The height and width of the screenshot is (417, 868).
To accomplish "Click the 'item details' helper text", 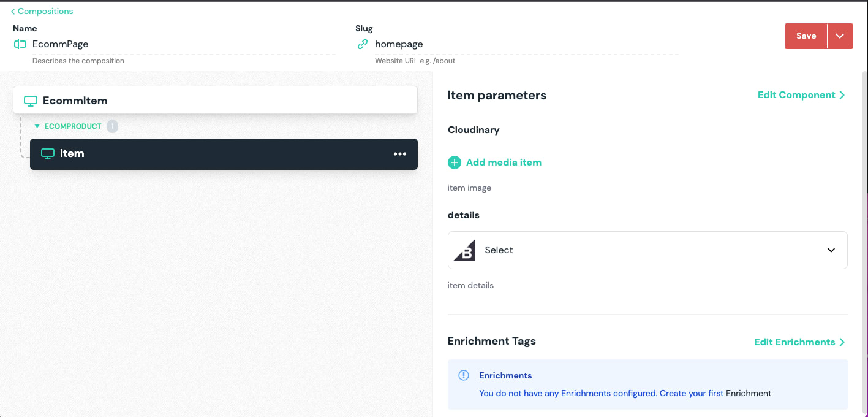I will (x=470, y=285).
